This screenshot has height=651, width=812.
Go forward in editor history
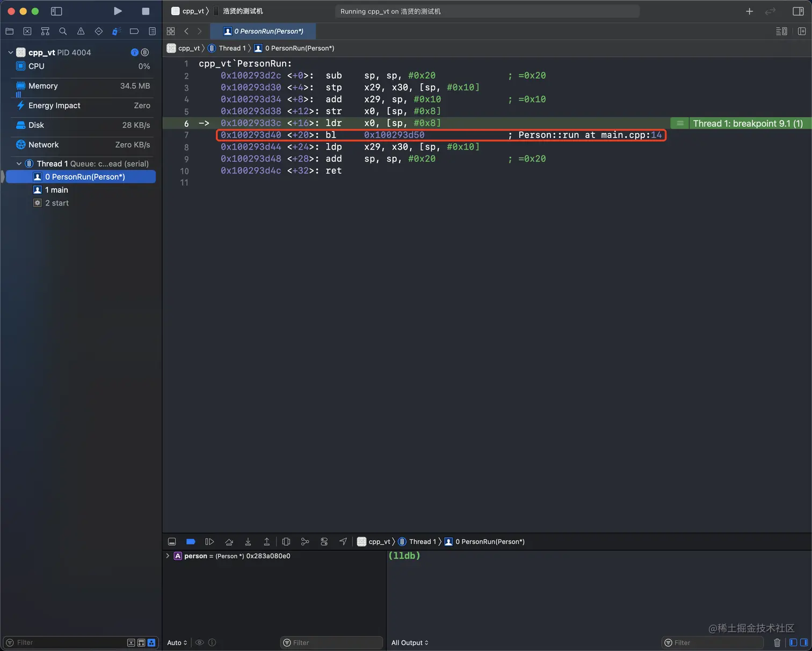coord(199,31)
